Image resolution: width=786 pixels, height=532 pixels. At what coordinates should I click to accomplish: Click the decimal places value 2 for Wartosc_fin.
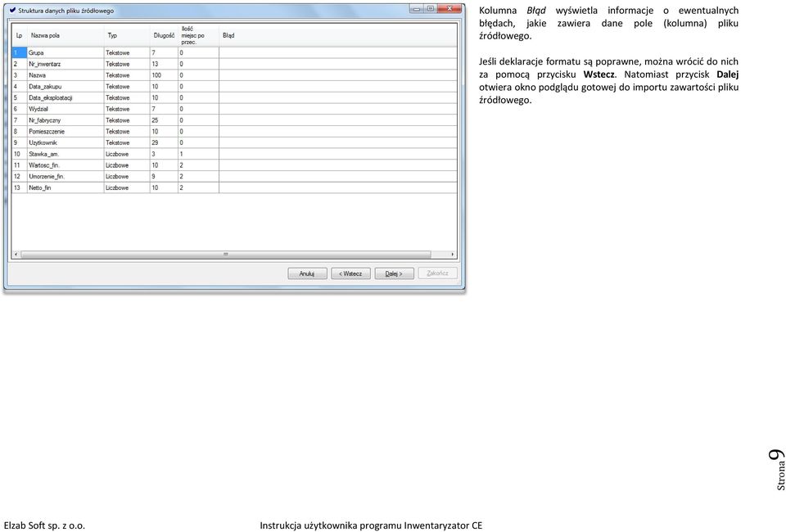[198, 165]
